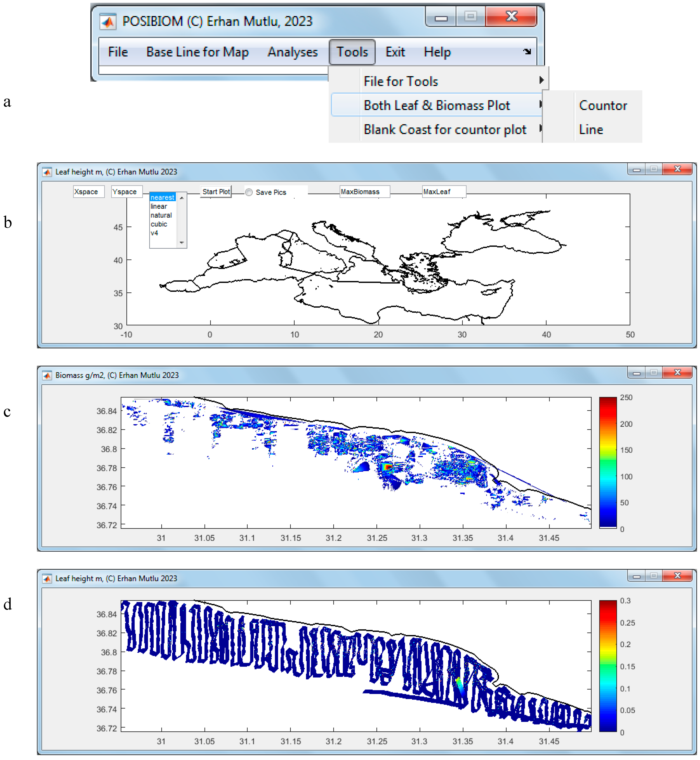The width and height of the screenshot is (700, 760).
Task: Close the Biomass g/m2 window
Action: tap(678, 373)
